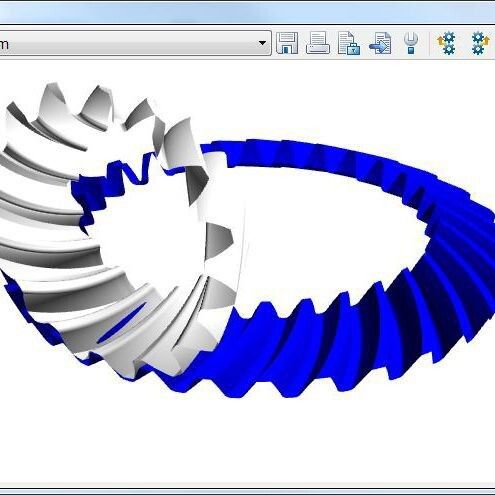The image size is (495, 495).
Task: Click the document with blue arrow icon
Action: [x=380, y=43]
